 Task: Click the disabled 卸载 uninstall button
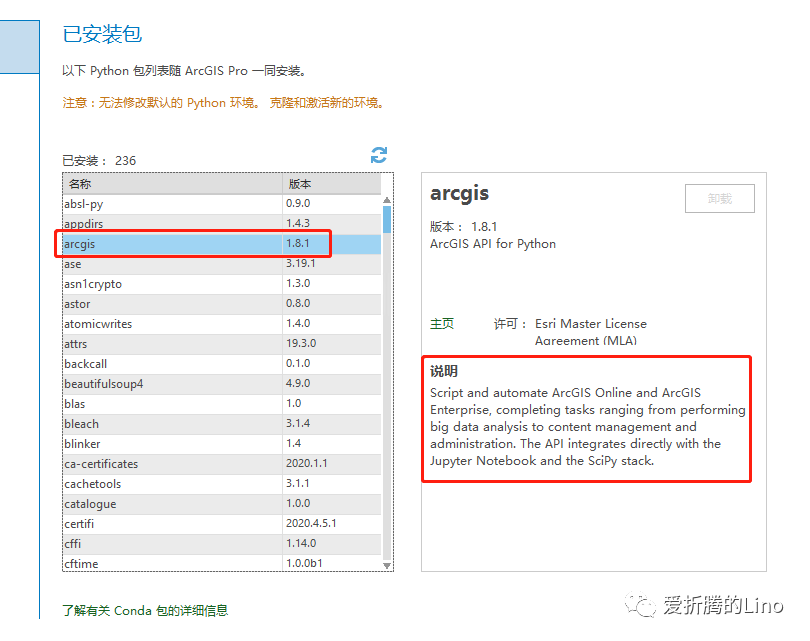pos(720,198)
